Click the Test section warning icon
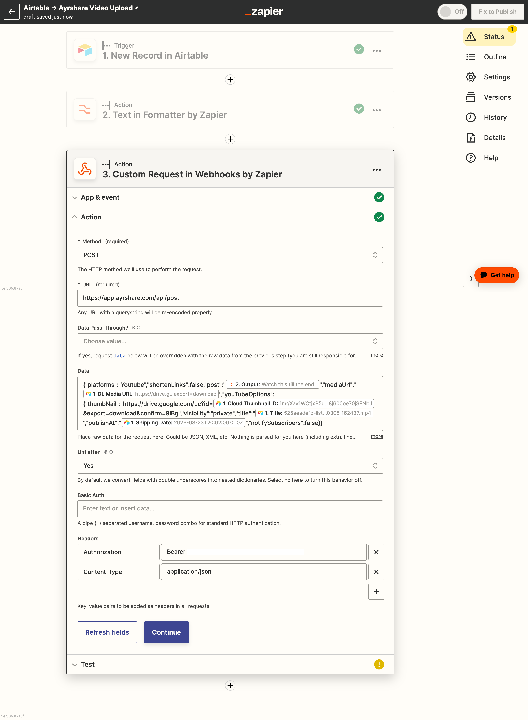 (x=379, y=664)
